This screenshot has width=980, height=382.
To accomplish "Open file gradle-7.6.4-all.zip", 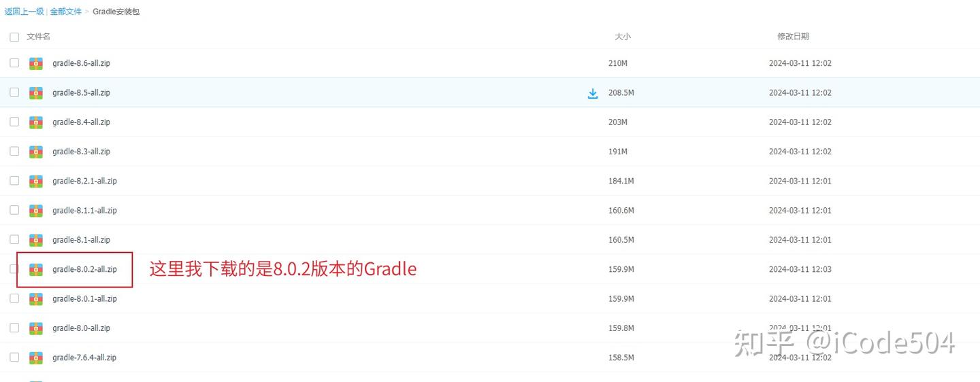I will pos(84,358).
